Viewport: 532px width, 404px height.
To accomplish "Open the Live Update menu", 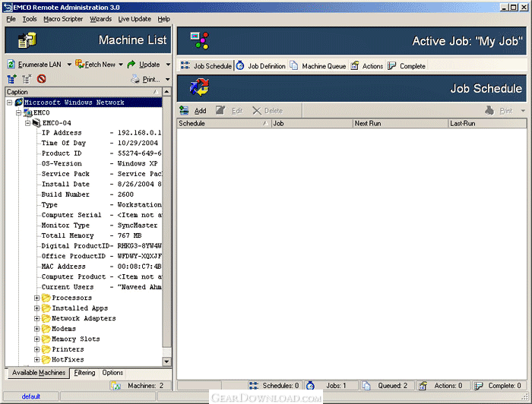I will point(135,19).
